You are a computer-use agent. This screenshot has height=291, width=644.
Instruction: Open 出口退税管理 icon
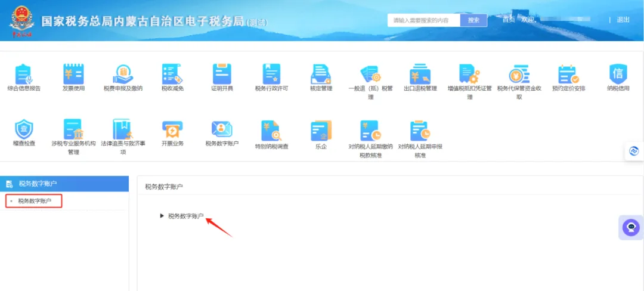pos(420,75)
